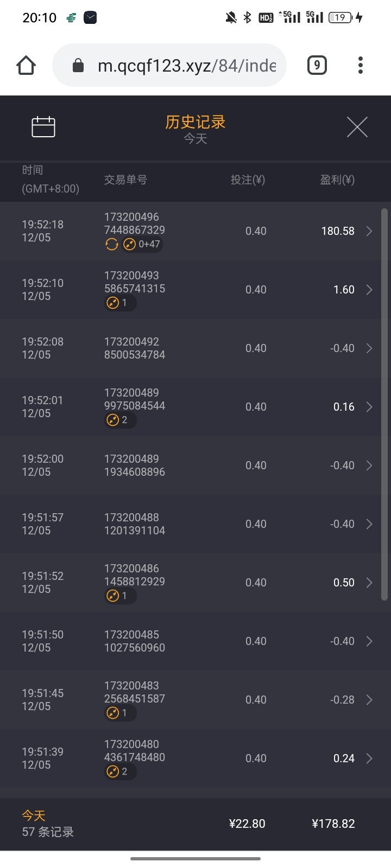Expand the 0.50 profit record chevron

coord(369,583)
